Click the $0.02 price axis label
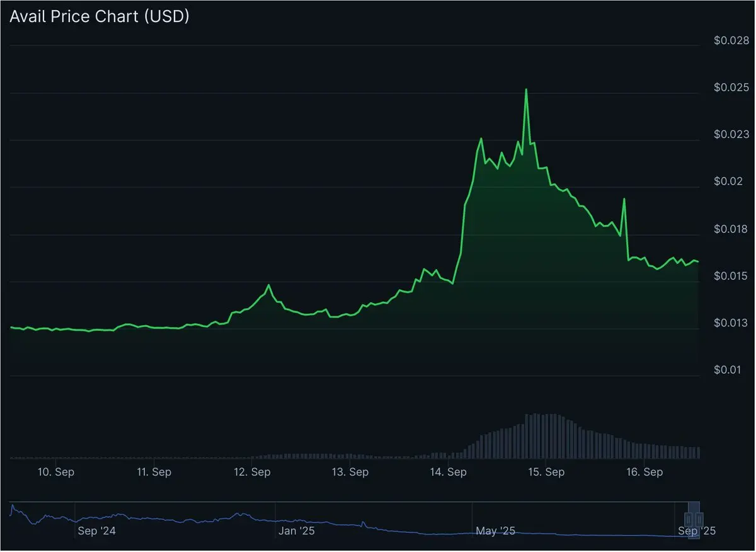 pos(729,182)
